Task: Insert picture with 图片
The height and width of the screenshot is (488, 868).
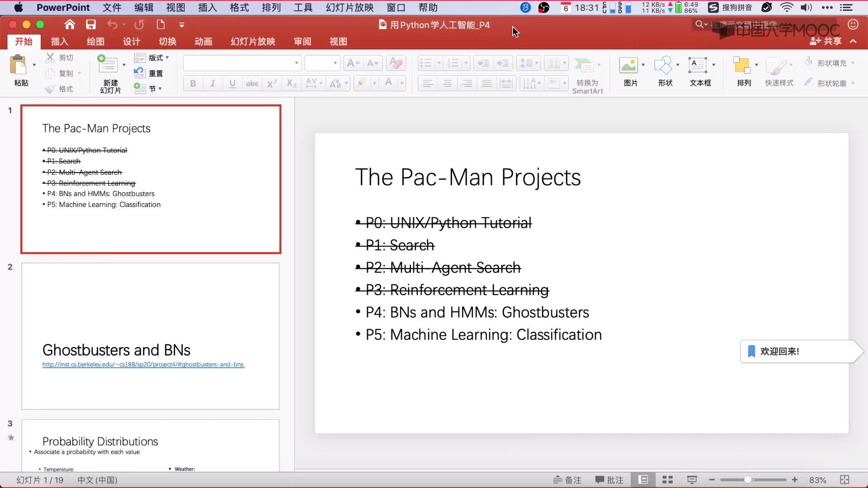Action: tap(631, 71)
